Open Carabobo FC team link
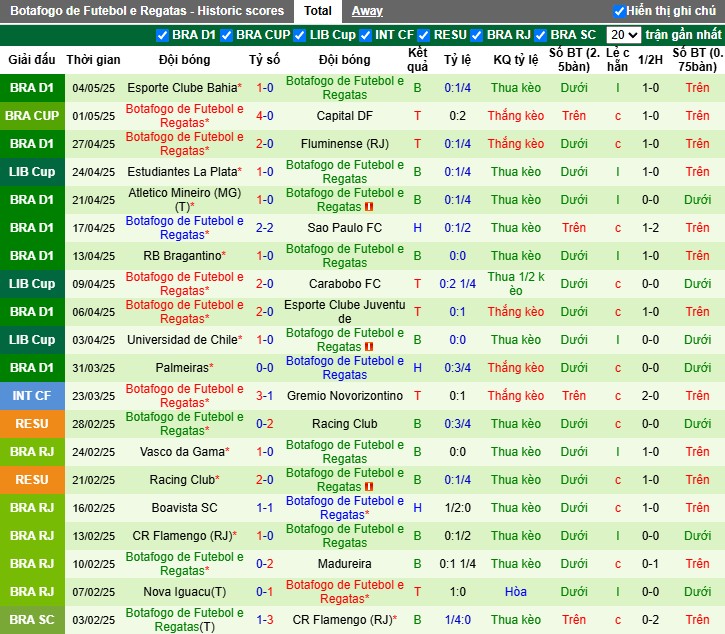The width and height of the screenshot is (725, 634). [x=344, y=284]
